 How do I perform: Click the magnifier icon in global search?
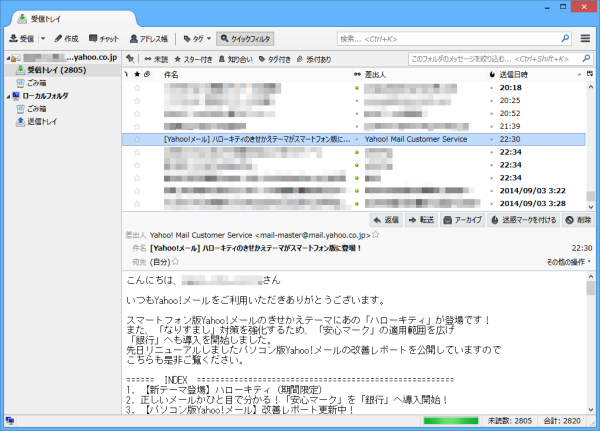(x=565, y=38)
